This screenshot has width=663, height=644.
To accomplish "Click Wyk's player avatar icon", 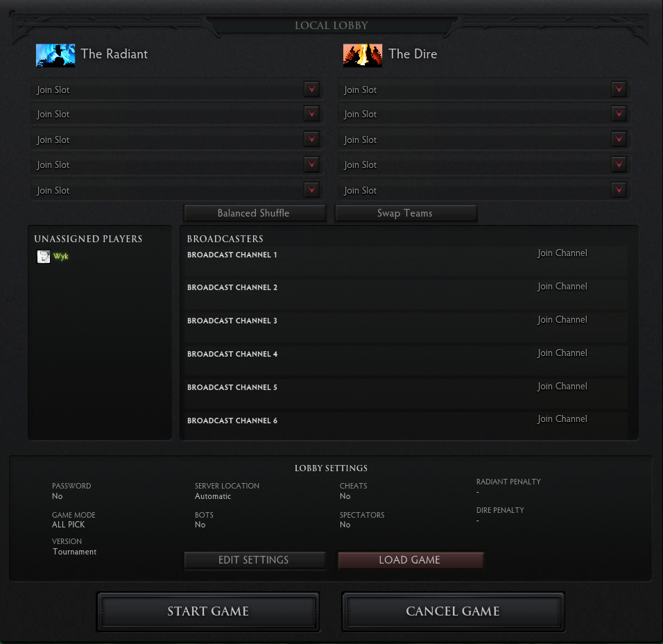I will pyautogui.click(x=44, y=257).
